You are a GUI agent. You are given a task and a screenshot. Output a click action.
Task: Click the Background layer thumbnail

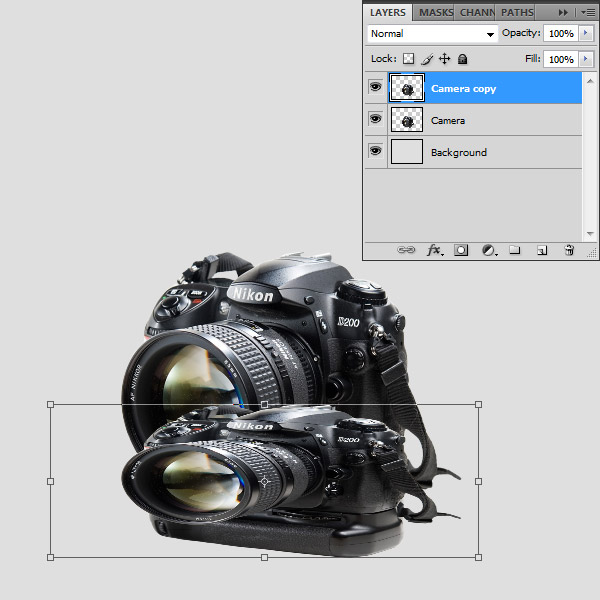point(407,152)
